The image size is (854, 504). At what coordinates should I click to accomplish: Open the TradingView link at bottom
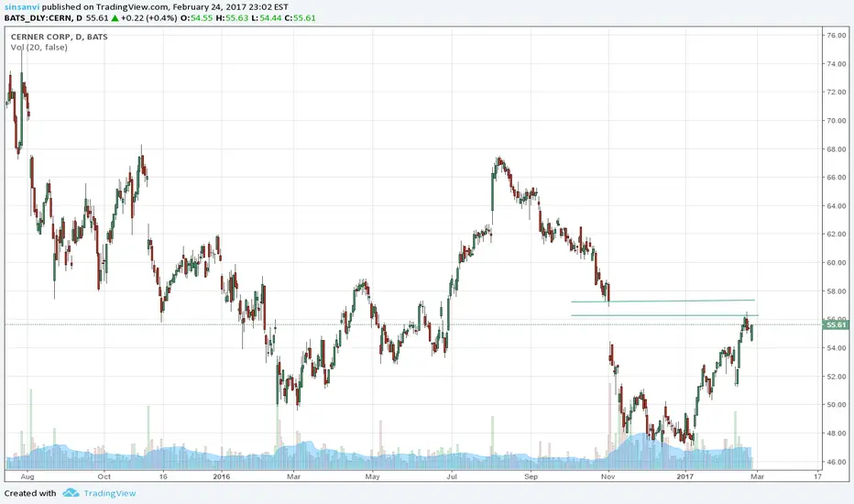109,493
